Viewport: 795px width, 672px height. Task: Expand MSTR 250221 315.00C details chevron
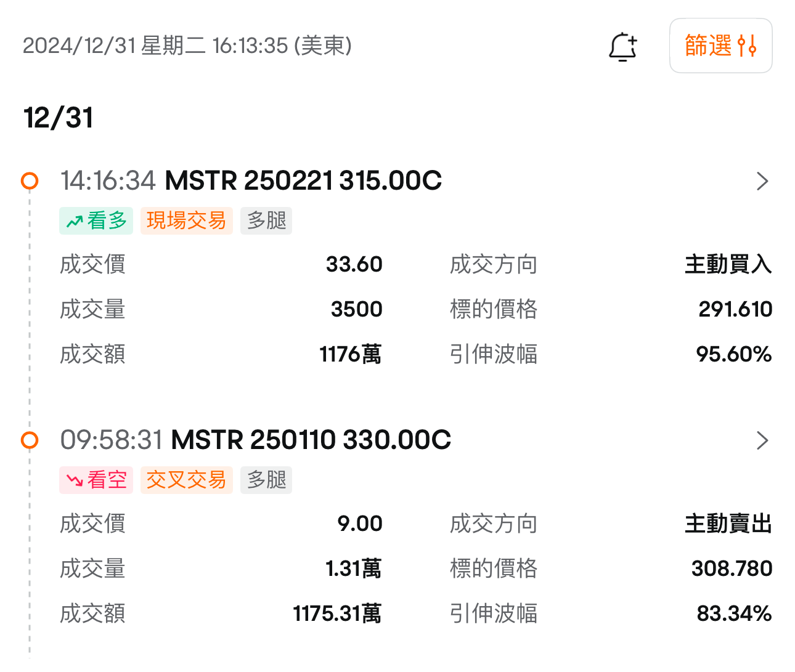pyautogui.click(x=762, y=181)
